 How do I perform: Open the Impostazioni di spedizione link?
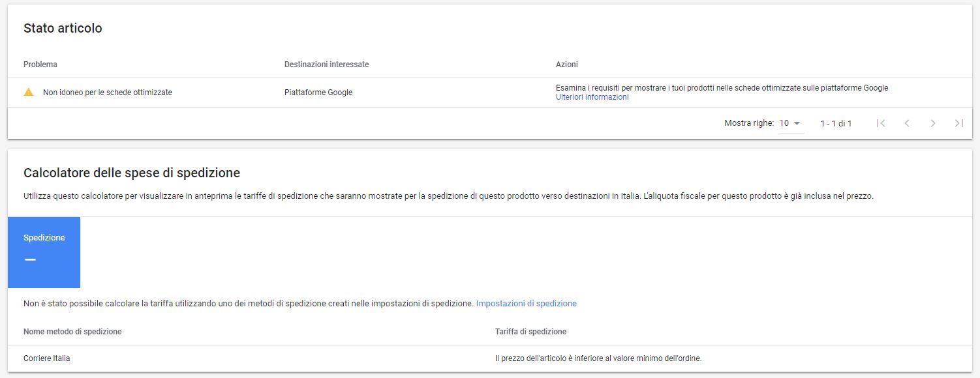pos(526,304)
